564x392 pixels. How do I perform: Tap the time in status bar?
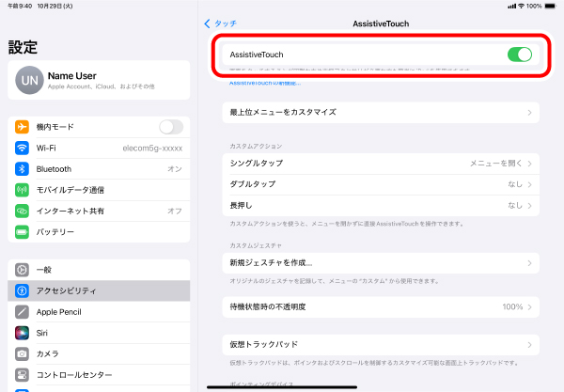[x=20, y=7]
